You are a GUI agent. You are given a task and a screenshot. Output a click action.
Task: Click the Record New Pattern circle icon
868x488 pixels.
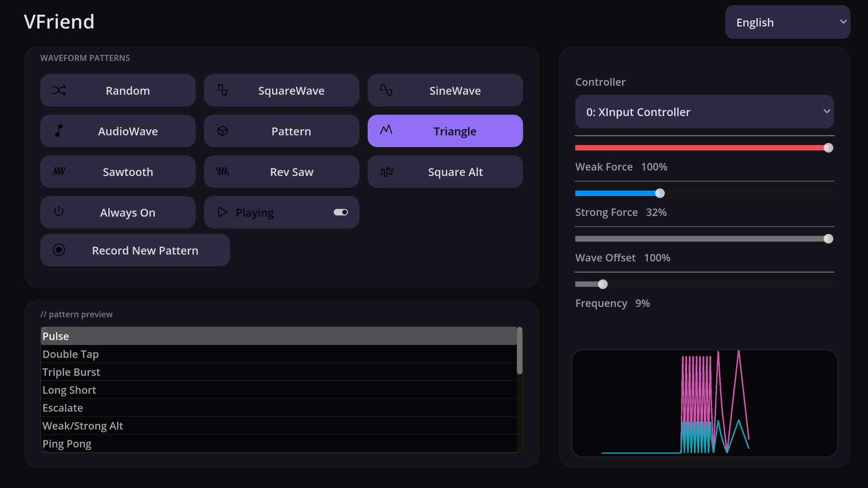pyautogui.click(x=59, y=250)
